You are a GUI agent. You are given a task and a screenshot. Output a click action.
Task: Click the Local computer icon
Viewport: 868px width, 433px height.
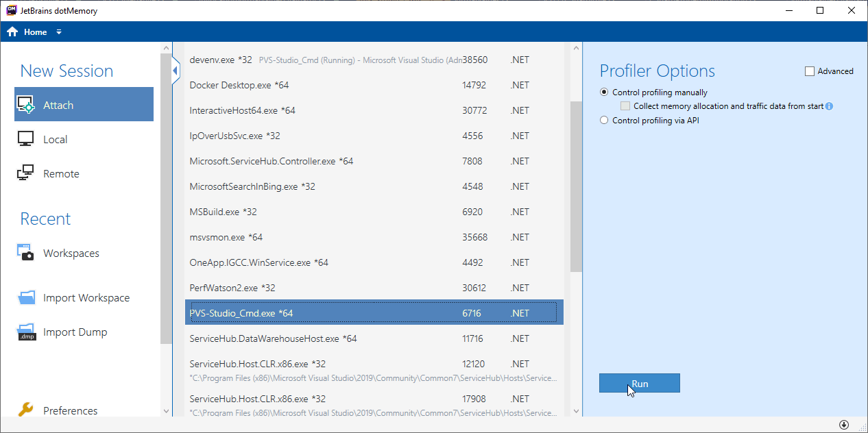point(25,138)
